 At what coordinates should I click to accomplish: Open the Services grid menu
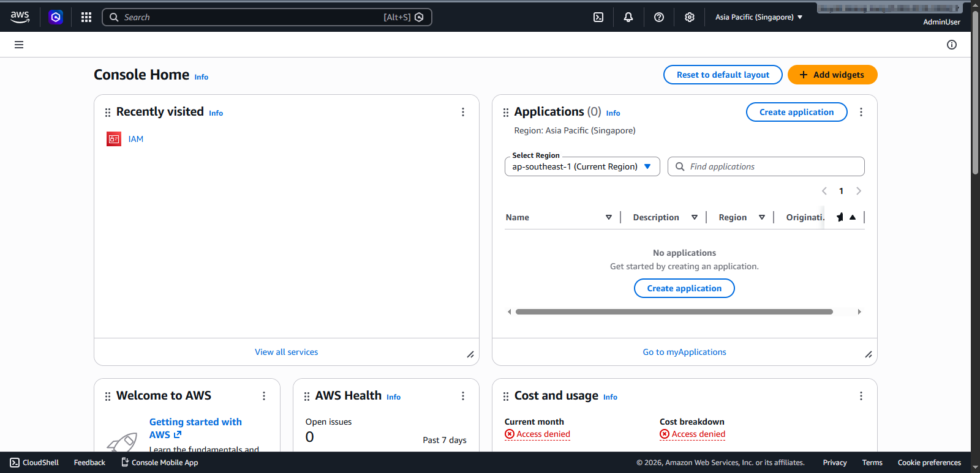(86, 17)
